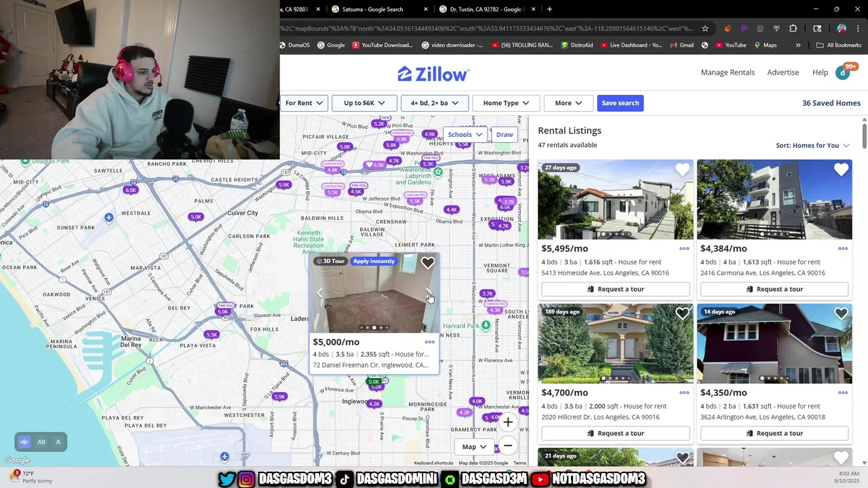
Task: Open a new browser tab
Action: pos(549,9)
